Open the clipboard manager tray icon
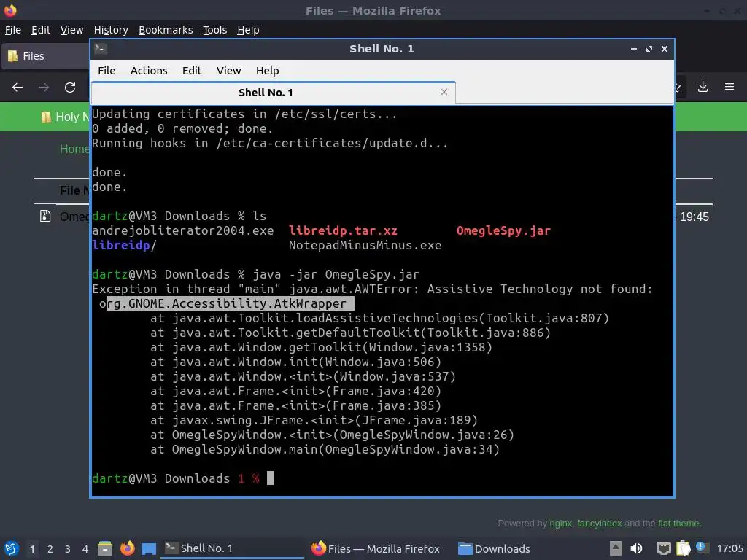Screen dimensions: 747x560 click(683, 548)
